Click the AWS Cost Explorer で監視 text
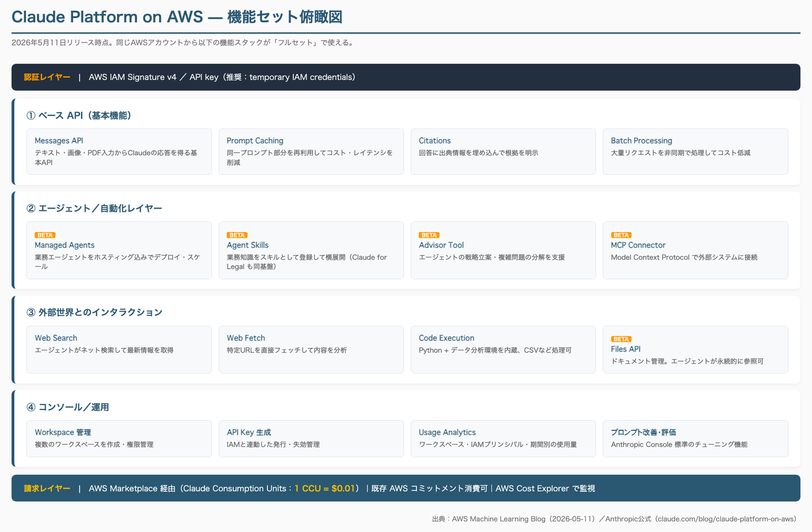Image resolution: width=812 pixels, height=532 pixels. [545, 489]
